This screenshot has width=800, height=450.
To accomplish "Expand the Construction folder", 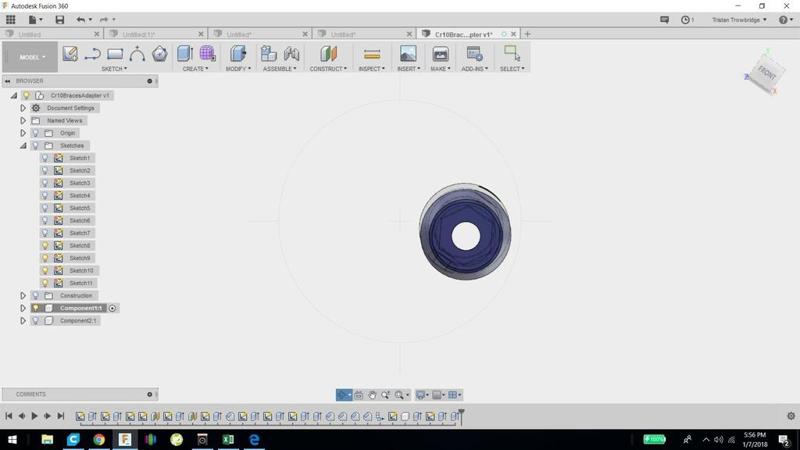I will 23,296.
